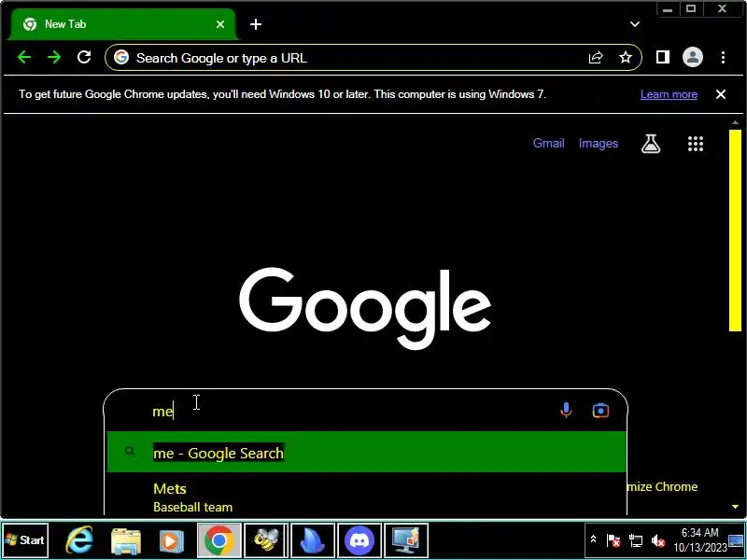Image resolution: width=747 pixels, height=560 pixels.
Task: Open Internet Explorer from taskbar
Action: (x=79, y=540)
